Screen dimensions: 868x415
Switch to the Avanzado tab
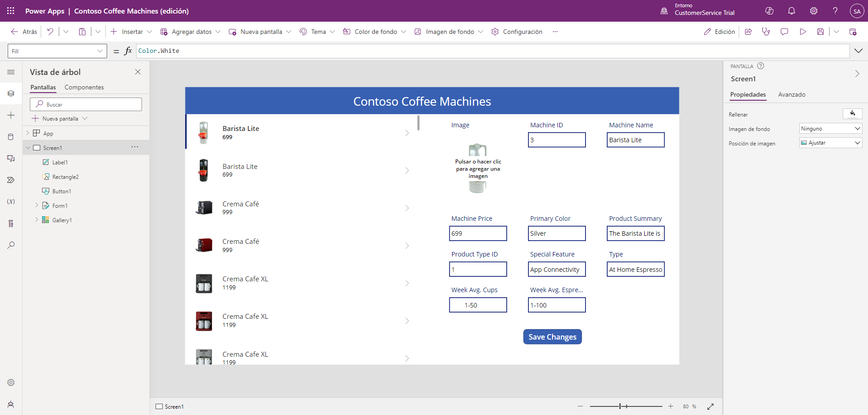point(792,95)
